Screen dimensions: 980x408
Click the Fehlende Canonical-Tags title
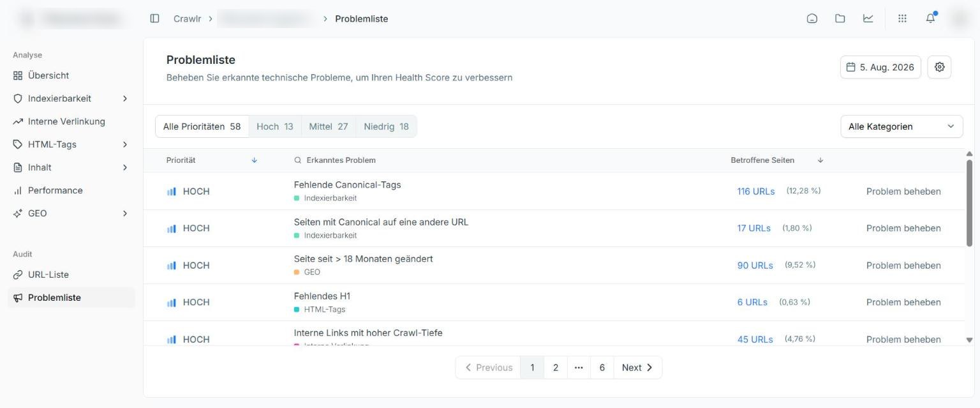coord(347,185)
